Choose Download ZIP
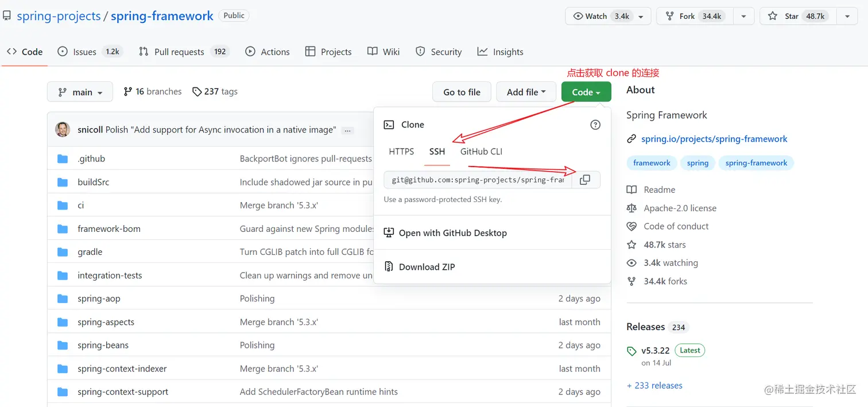This screenshot has height=407, width=868. pos(420,267)
